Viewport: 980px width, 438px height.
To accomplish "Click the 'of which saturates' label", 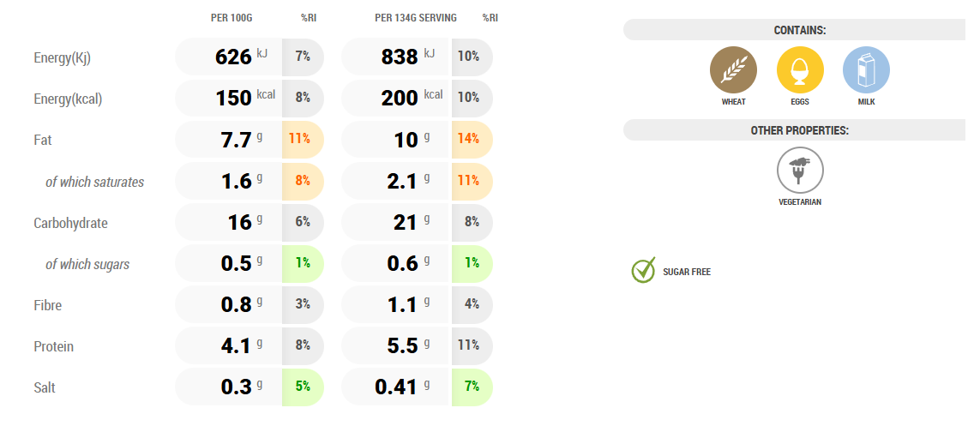I will 94,182.
